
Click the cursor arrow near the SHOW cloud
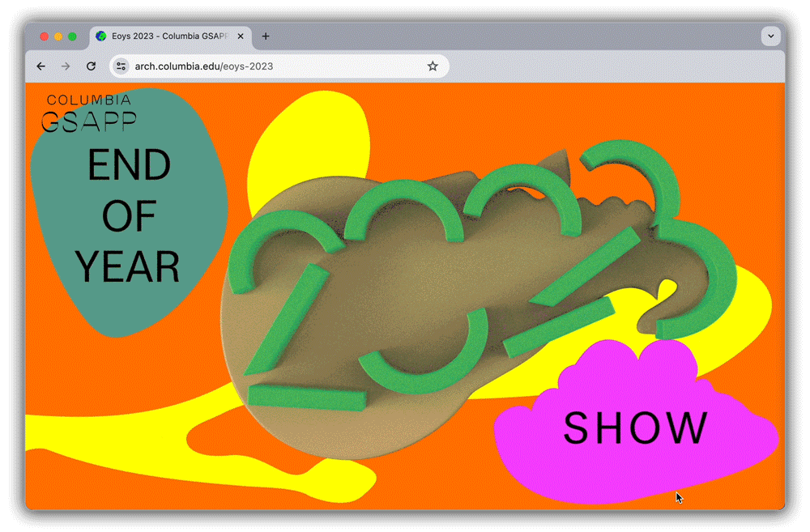point(678,497)
